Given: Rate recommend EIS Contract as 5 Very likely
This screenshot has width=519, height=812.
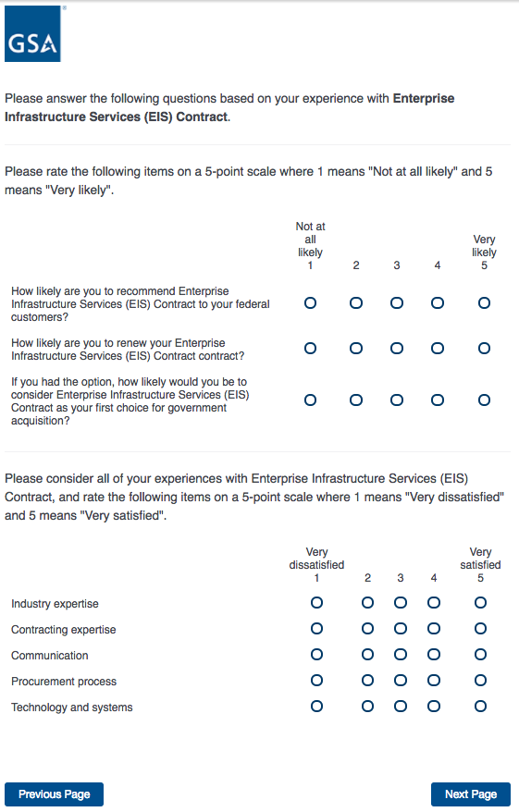Looking at the screenshot, I should point(484,303).
